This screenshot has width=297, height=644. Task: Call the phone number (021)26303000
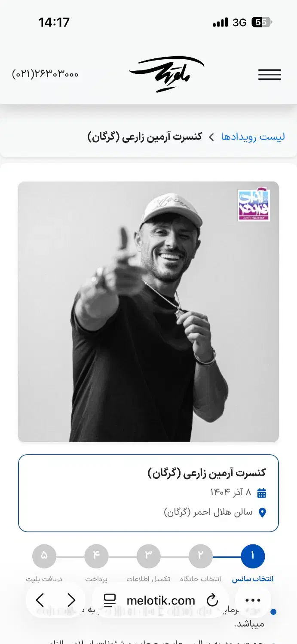pyautogui.click(x=45, y=74)
